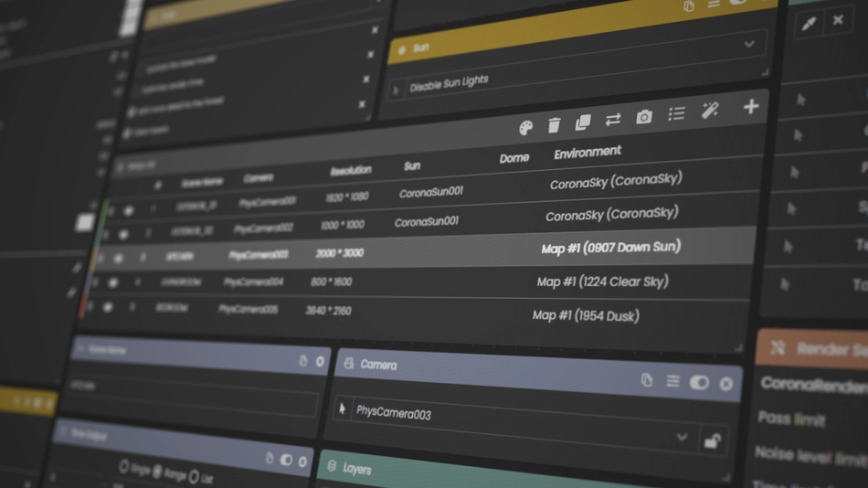Open the color palette tool in the scene toolbar

pyautogui.click(x=525, y=128)
